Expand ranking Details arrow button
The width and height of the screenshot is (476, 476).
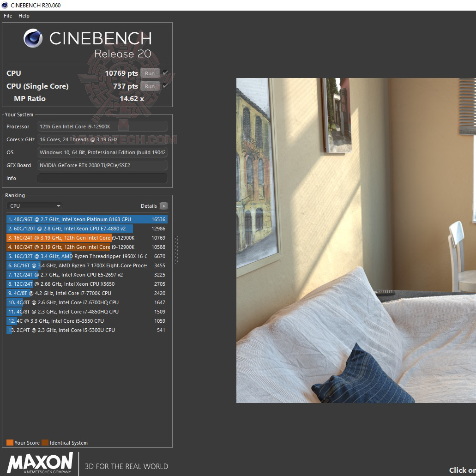163,206
